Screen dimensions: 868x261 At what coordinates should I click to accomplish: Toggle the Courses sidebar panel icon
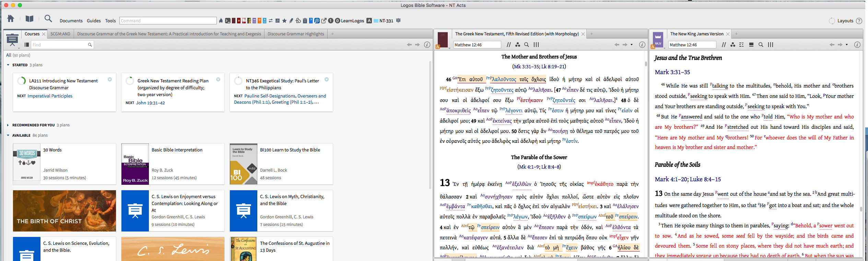coord(27,45)
